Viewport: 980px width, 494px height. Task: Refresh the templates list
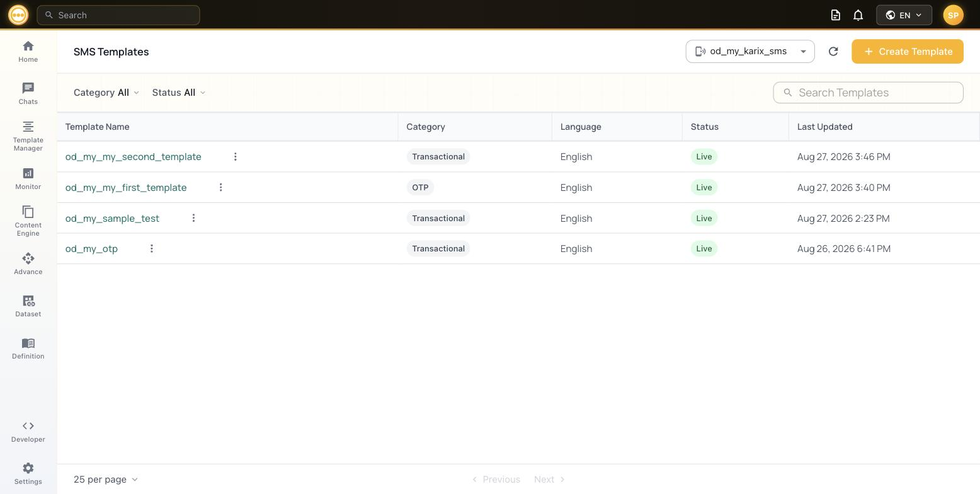coord(833,52)
